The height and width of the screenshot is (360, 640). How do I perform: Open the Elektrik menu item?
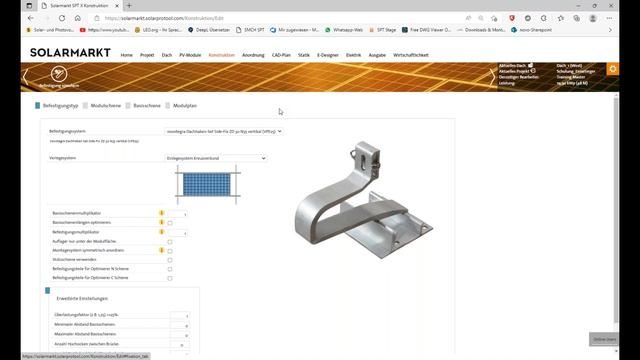tap(353, 55)
